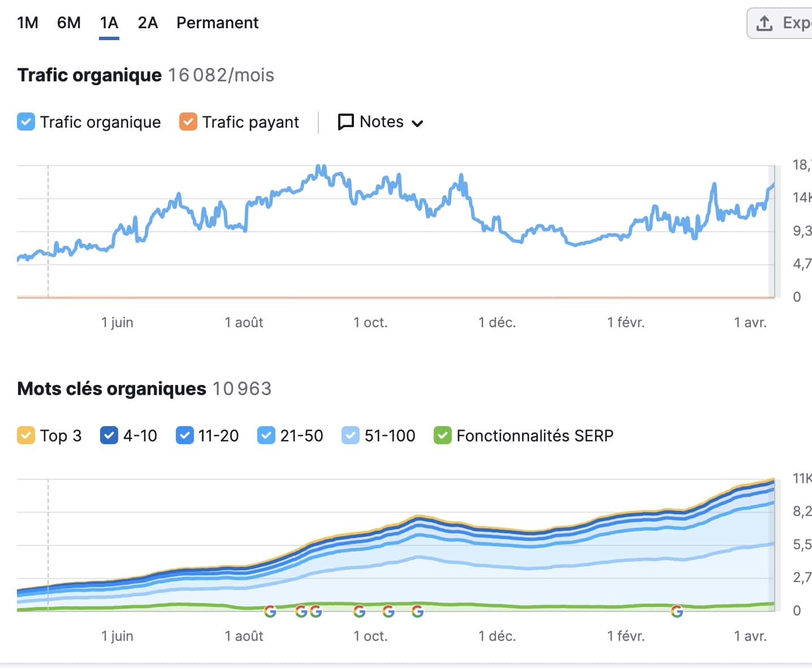Expand the Notes dropdown chevron
This screenshot has width=812, height=668.
pos(417,123)
